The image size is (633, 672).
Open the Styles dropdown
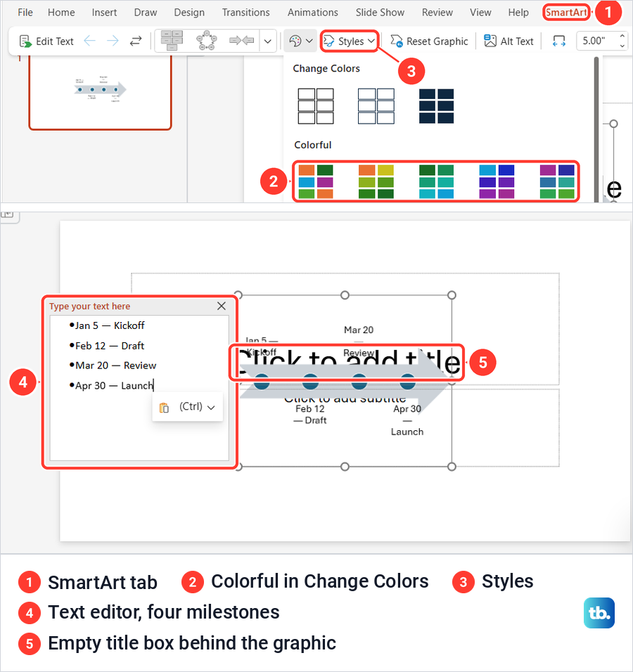[349, 41]
